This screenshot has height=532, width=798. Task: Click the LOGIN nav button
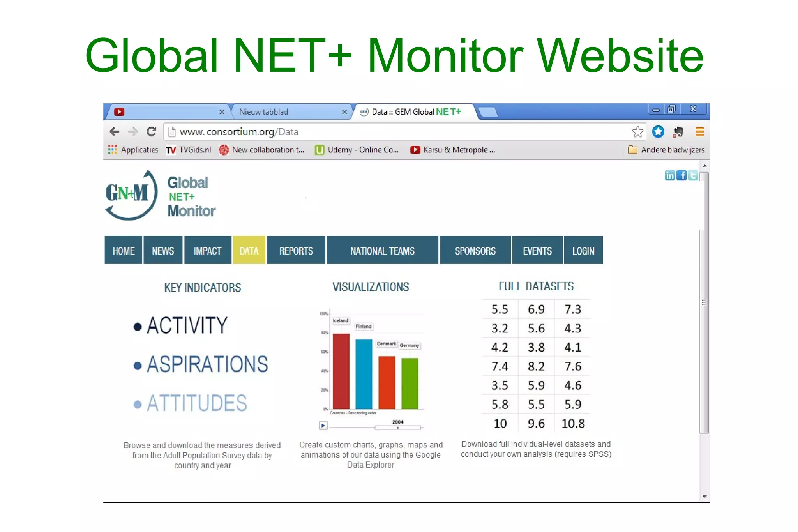[583, 251]
